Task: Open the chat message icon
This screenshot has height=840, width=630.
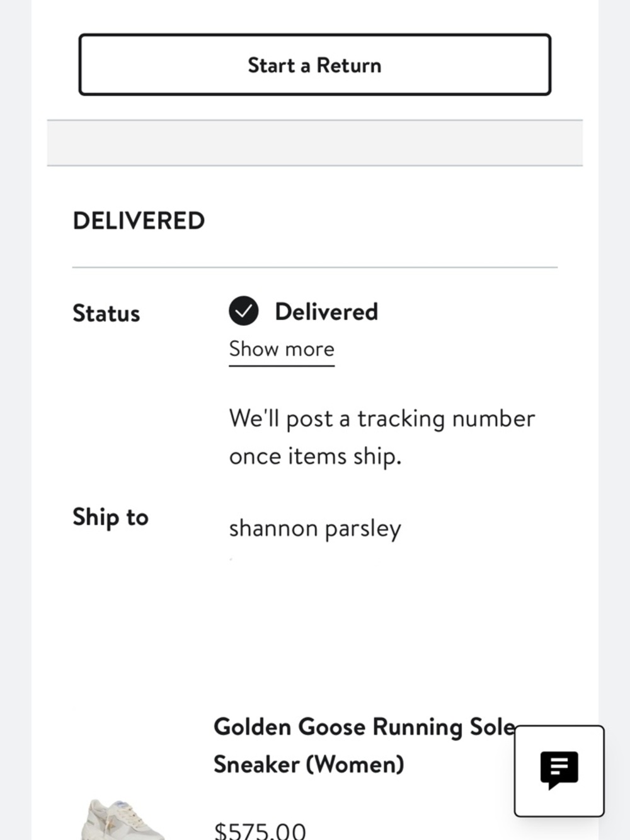Action: click(x=559, y=770)
